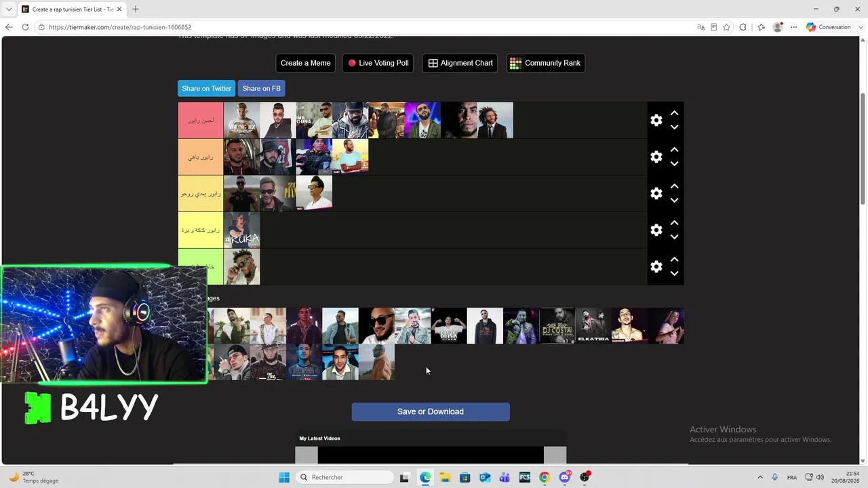Move the orange tier row up
The width and height of the screenshot is (868, 488).
[674, 150]
